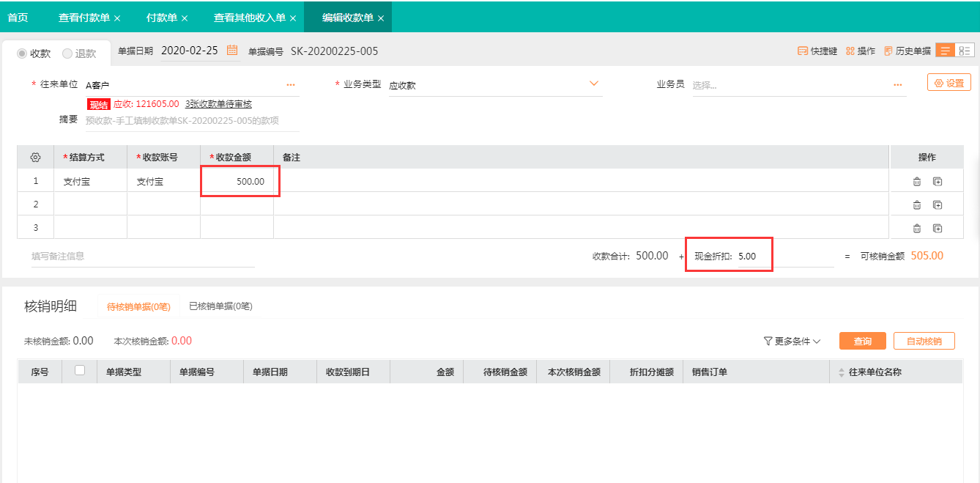Click the 摘要 input field
The width and height of the screenshot is (980, 483).
pyautogui.click(x=192, y=121)
